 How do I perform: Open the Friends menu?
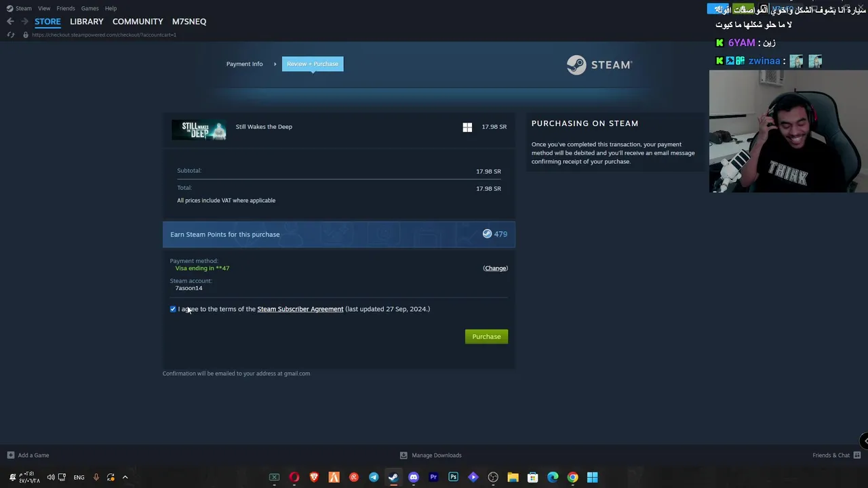(66, 8)
